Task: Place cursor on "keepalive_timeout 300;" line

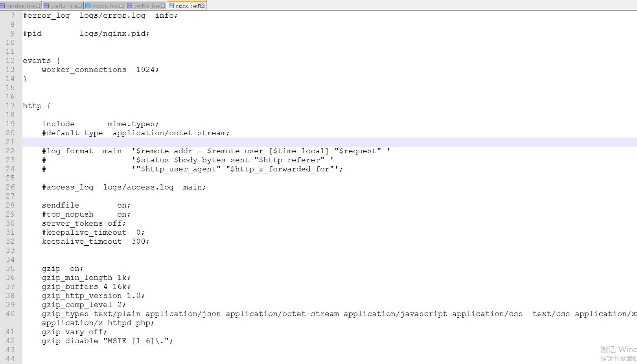Action: [95, 241]
